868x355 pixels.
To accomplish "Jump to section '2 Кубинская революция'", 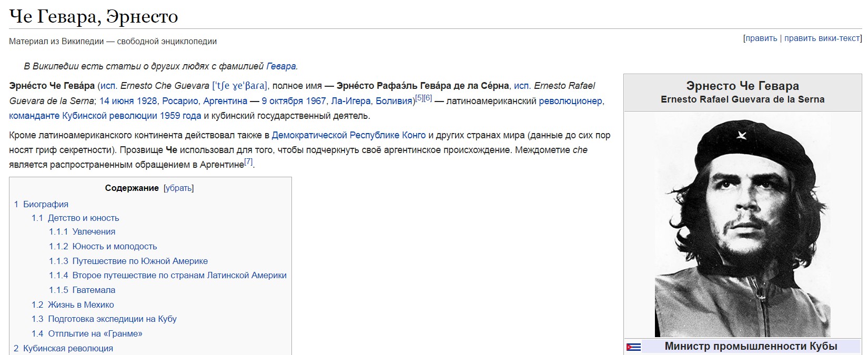I will (x=63, y=348).
